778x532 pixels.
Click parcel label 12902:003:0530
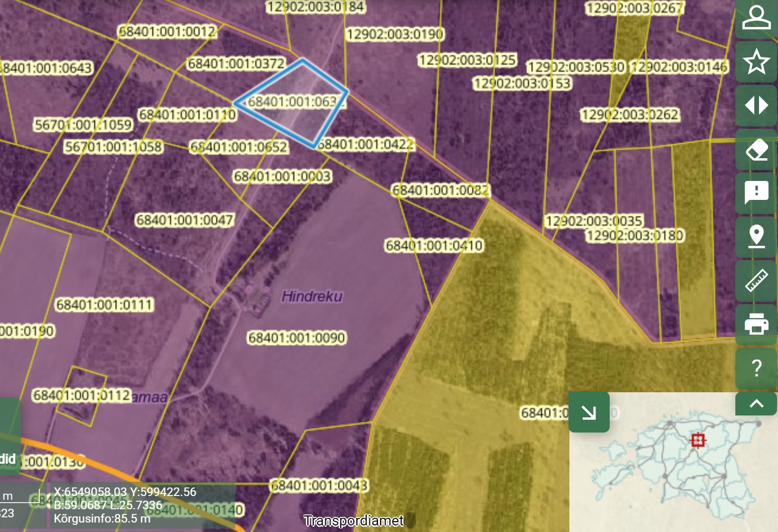point(576,67)
